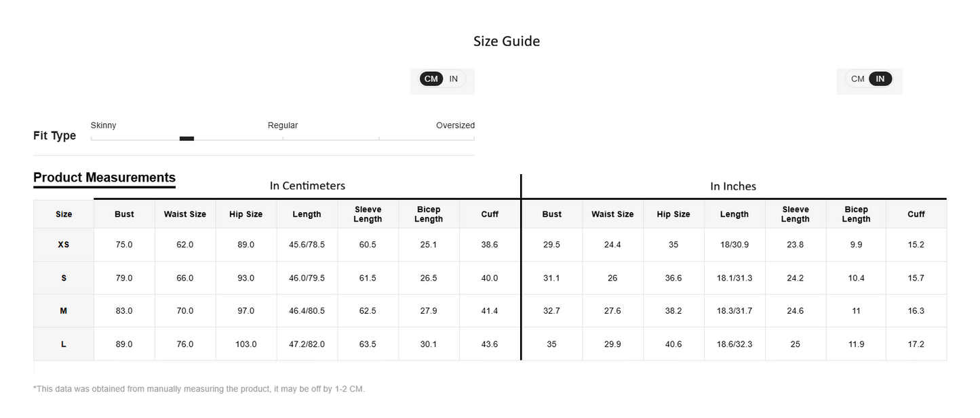Select the M size row label
Screen dimensions: 980x418
click(64, 311)
